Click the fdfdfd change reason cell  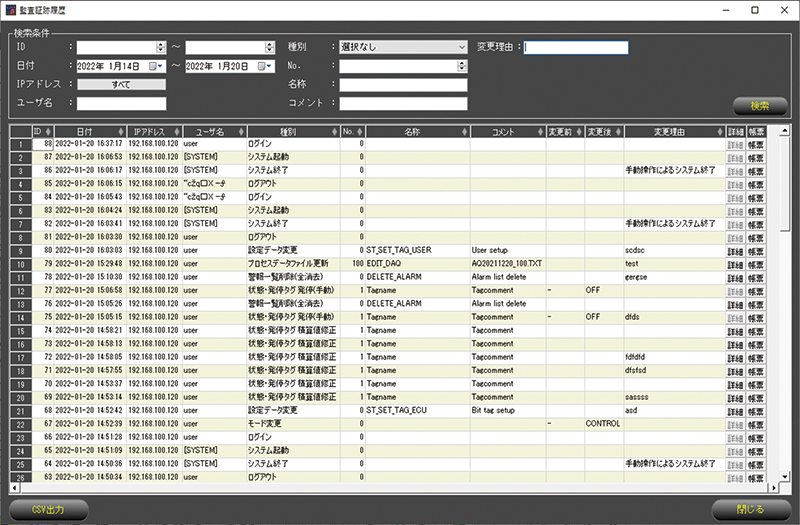674,357
